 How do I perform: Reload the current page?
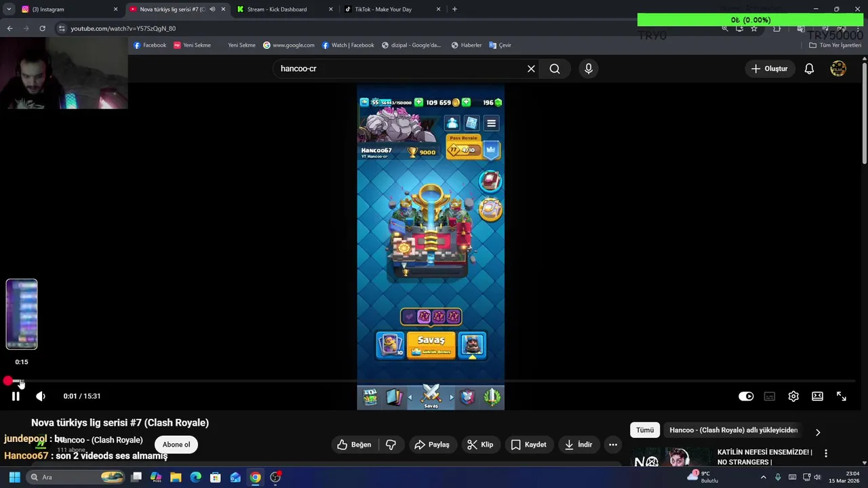pyautogui.click(x=42, y=28)
